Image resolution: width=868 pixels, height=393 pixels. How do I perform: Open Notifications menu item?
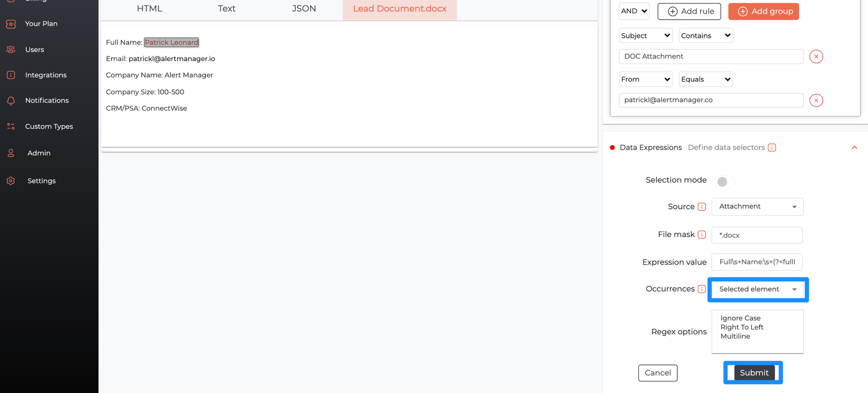47,100
